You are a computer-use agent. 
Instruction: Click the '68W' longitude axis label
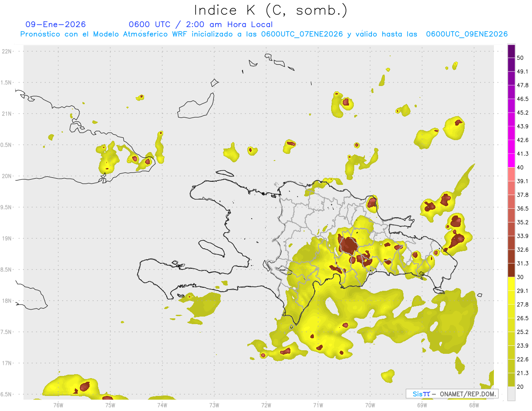[473, 405]
